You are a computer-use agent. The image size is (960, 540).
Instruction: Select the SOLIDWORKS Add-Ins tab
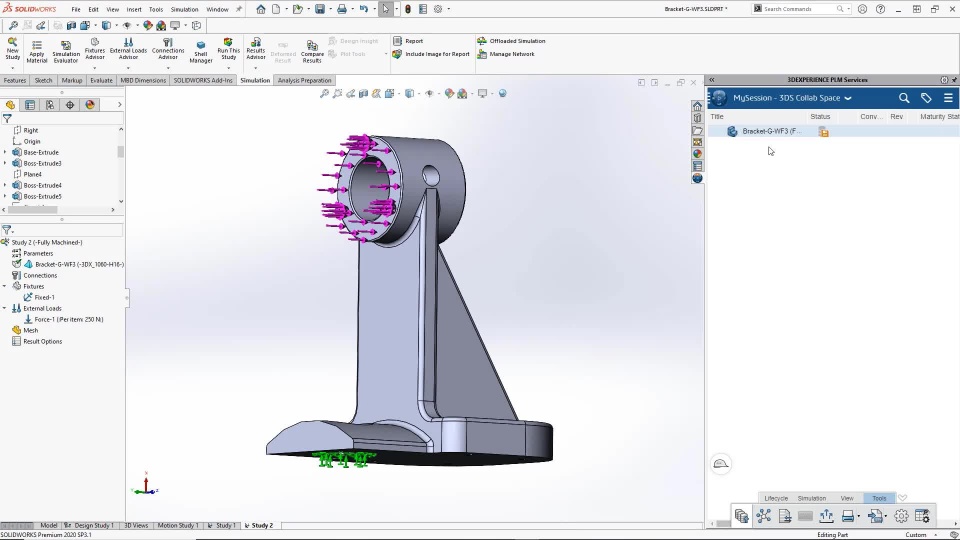coord(203,80)
